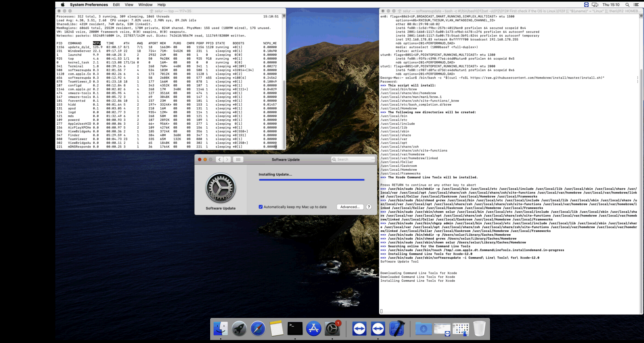Open the Downloads folder stack in Dock

pyautogui.click(x=424, y=329)
